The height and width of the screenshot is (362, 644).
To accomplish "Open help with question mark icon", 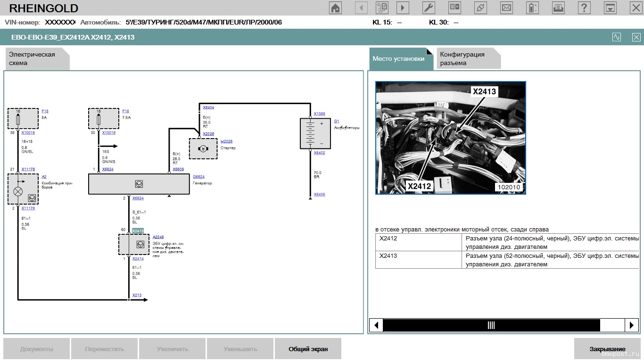I will pos(584,8).
